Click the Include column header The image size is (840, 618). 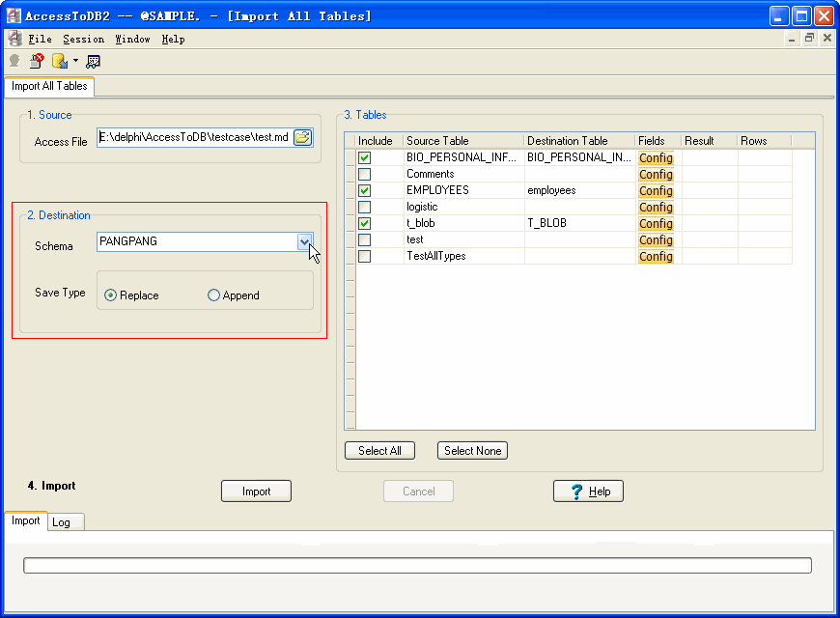pyautogui.click(x=379, y=141)
